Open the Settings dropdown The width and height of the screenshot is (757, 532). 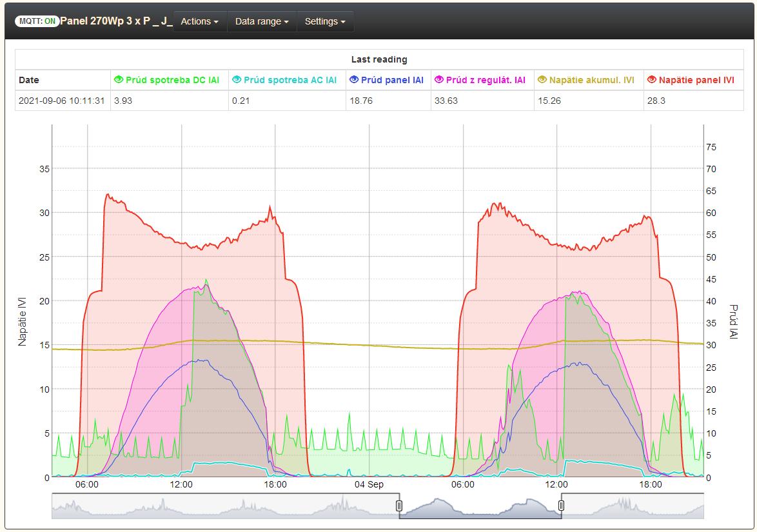[x=324, y=21]
